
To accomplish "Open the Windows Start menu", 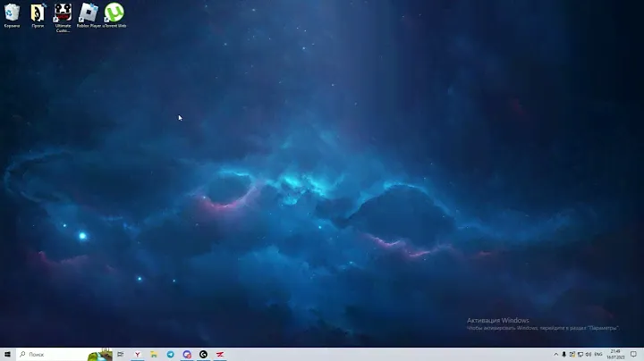I will point(8,354).
